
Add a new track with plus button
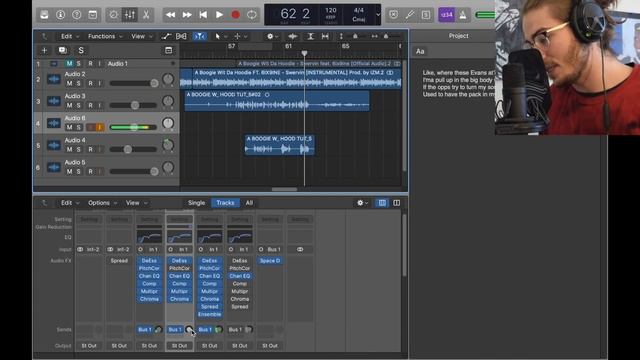tap(44, 50)
